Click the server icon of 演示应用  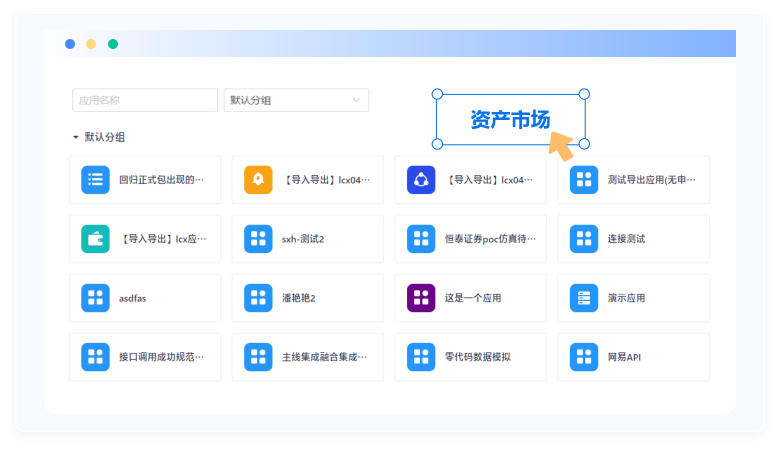pyautogui.click(x=584, y=298)
